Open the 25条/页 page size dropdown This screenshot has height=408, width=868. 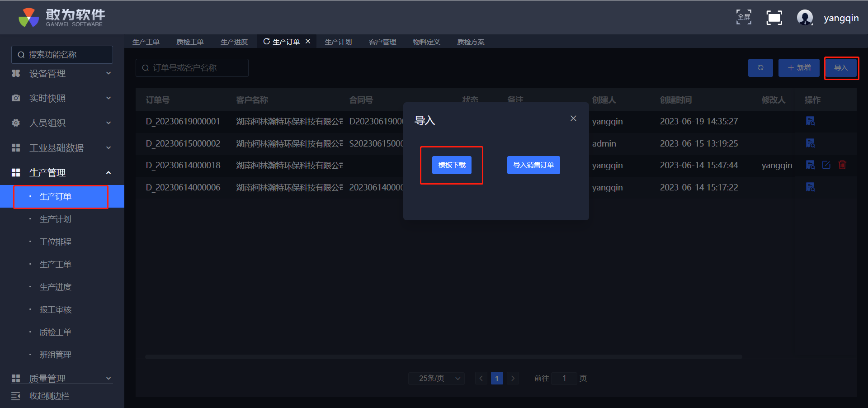436,378
